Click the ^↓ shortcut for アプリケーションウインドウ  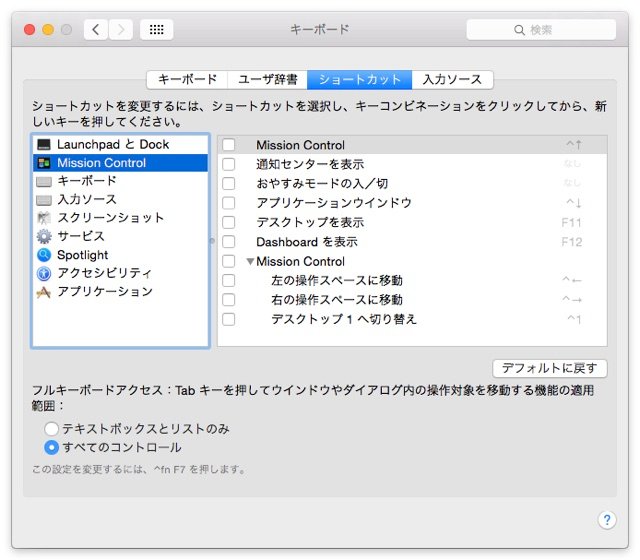point(573,203)
